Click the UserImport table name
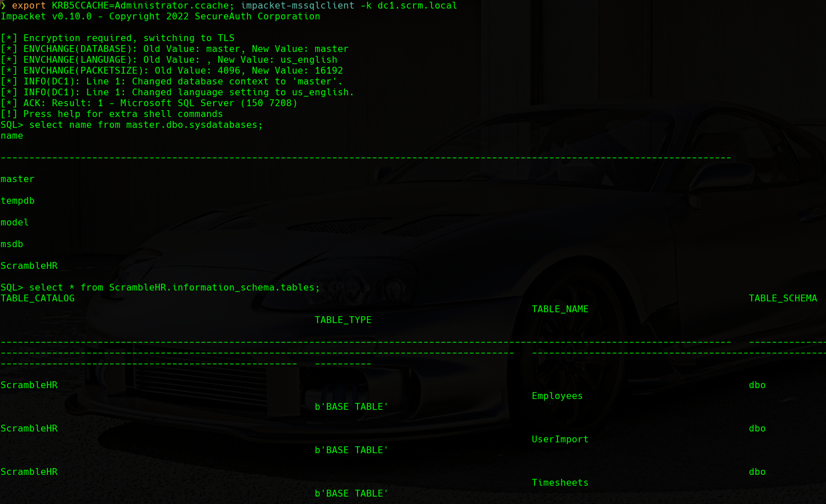Viewport: 826px width, 504px height. (560, 440)
